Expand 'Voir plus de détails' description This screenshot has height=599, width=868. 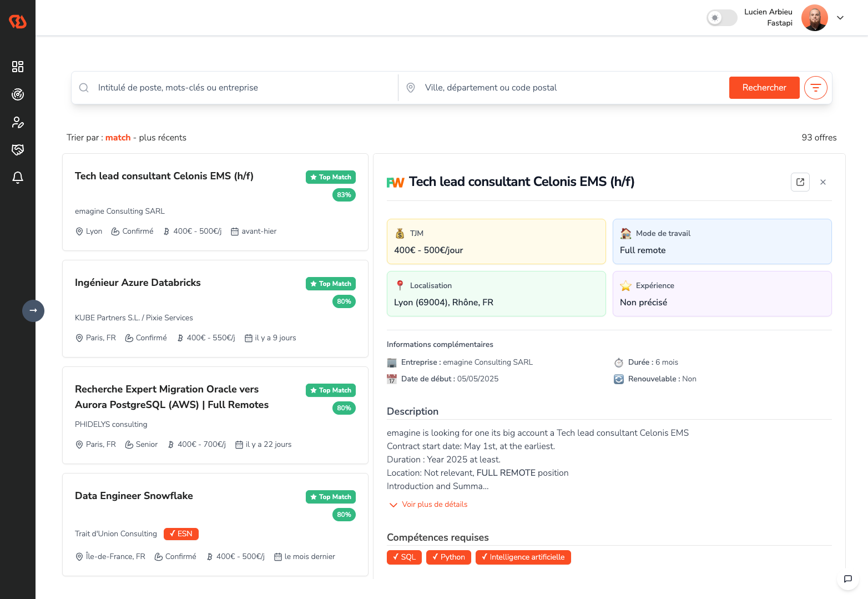(x=428, y=505)
